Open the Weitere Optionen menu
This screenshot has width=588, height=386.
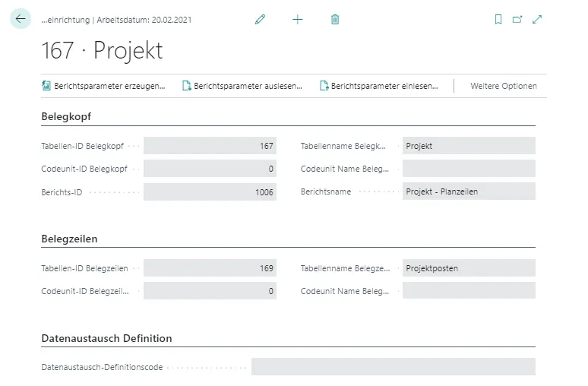click(503, 86)
